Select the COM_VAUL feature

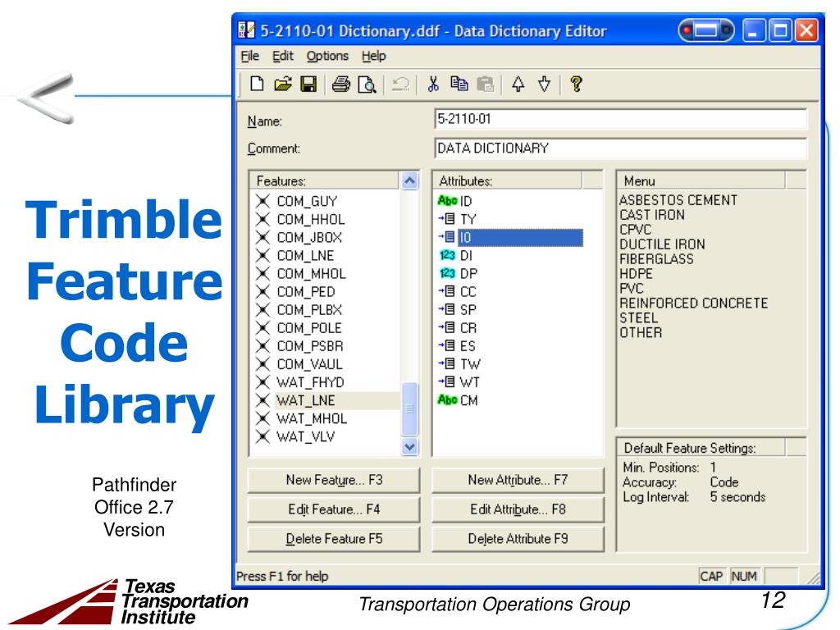tap(309, 364)
